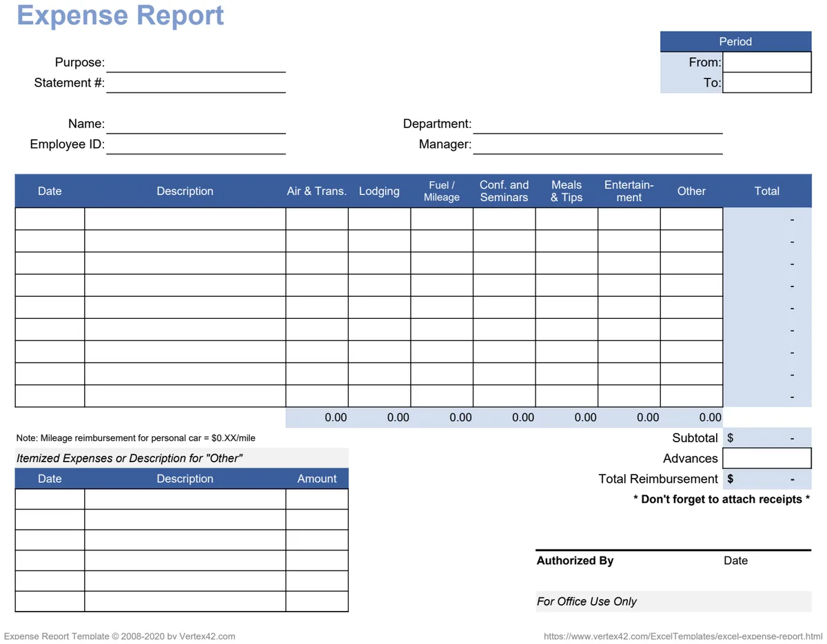
Task: Click the Employee ID input line
Action: pyautogui.click(x=196, y=145)
